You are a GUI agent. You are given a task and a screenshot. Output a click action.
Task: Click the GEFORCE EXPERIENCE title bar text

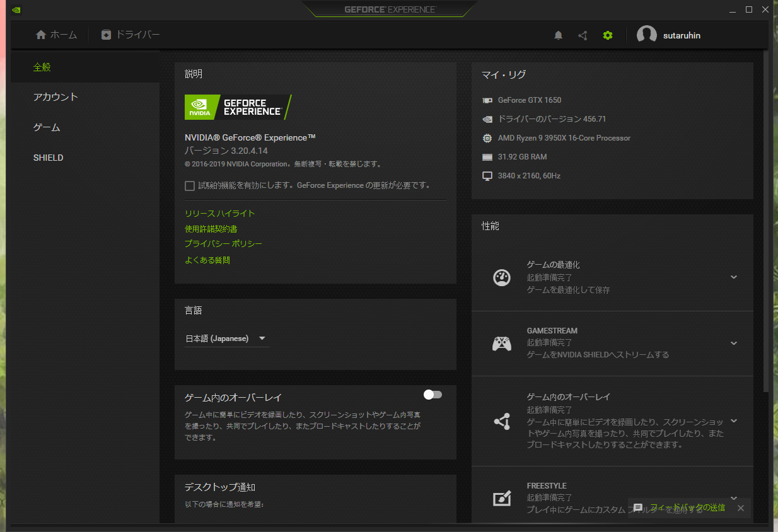(390, 9)
